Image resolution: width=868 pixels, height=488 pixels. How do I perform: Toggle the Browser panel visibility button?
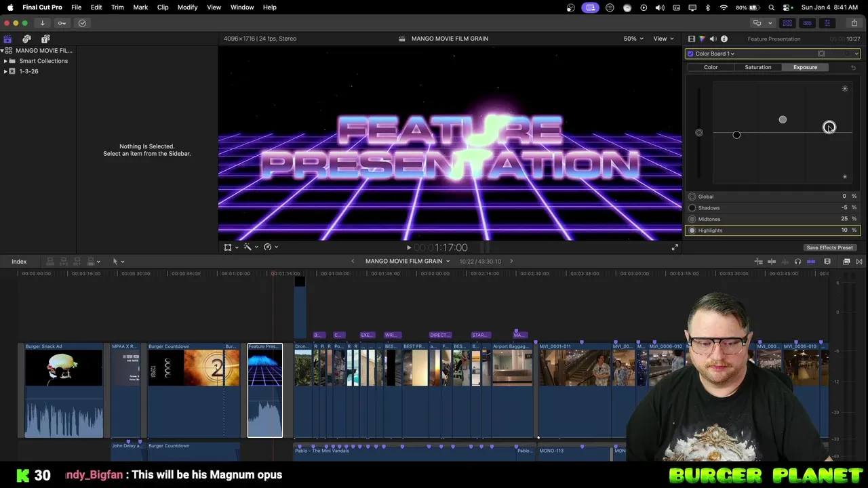(x=787, y=23)
